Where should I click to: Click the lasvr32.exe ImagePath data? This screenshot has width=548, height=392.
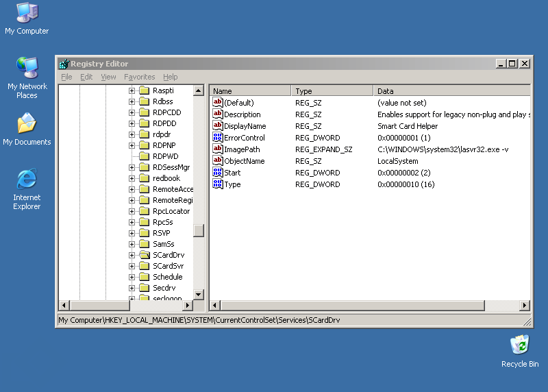pyautogui.click(x=443, y=149)
